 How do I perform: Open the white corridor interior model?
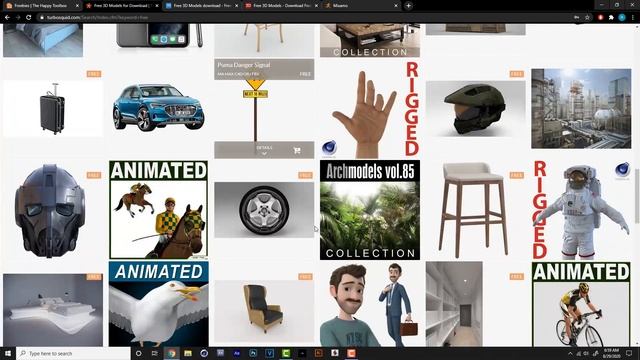454,304
